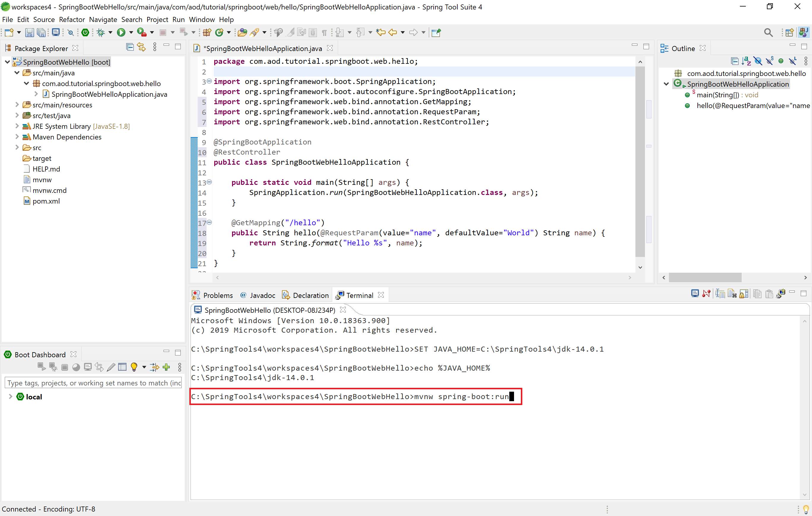Viewport: 812px width, 516px height.
Task: Toggle Skip All Breakpoints toolbar icon
Action: coord(70,32)
